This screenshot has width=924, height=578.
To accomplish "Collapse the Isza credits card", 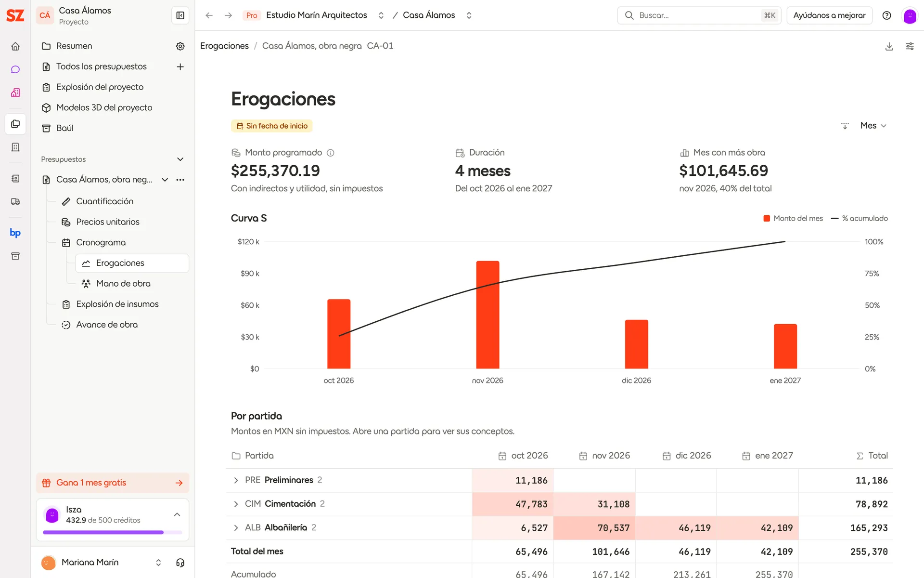I will (x=177, y=515).
